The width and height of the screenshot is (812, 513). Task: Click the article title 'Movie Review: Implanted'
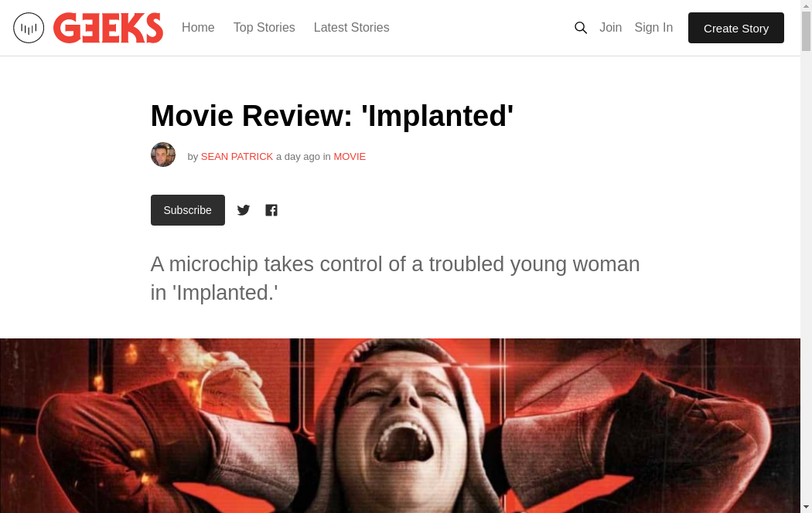[332, 115]
